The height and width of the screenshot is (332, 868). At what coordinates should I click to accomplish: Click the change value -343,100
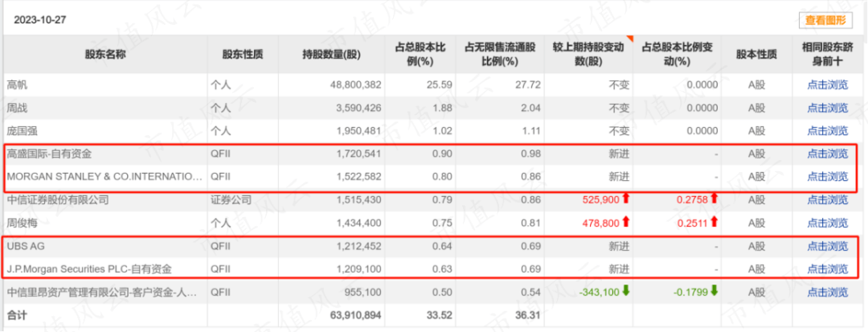[599, 292]
